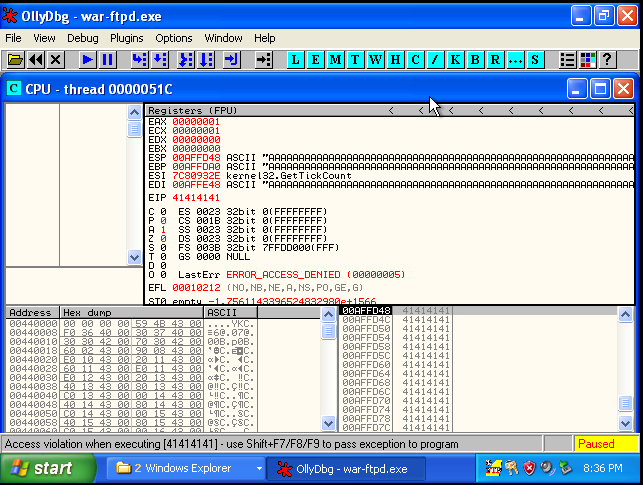
Task: Open the Options menu
Action: (x=174, y=38)
